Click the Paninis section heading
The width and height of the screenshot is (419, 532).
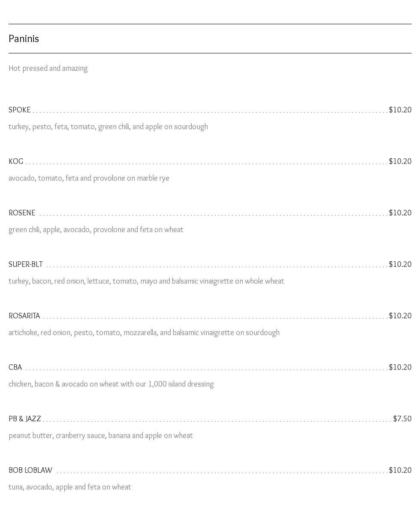24,39
